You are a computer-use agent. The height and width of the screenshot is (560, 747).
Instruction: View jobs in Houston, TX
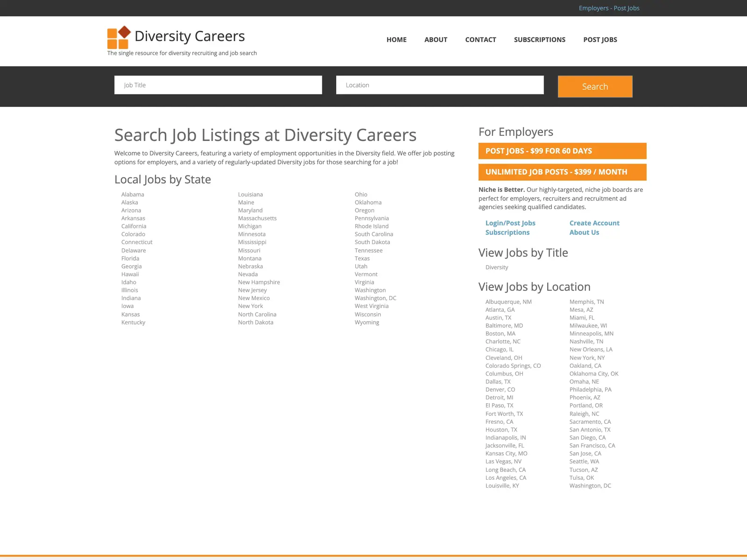[x=501, y=430]
